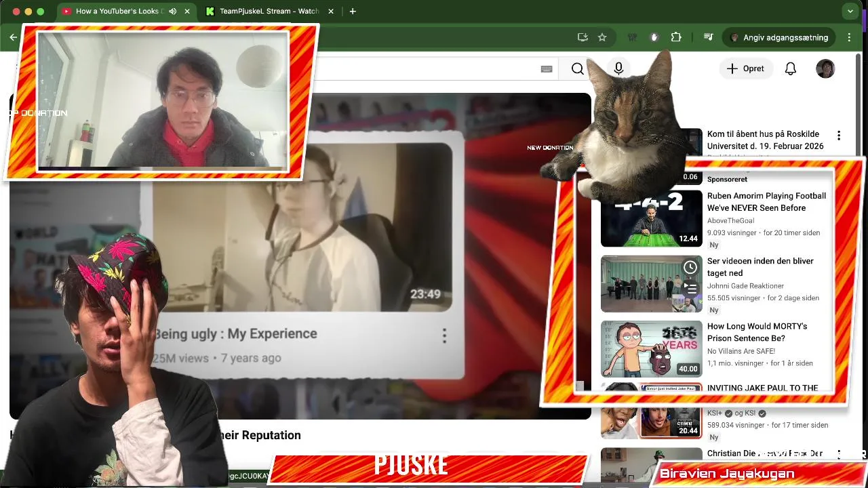Click the install app icon in address bar
868x488 pixels.
coord(583,37)
